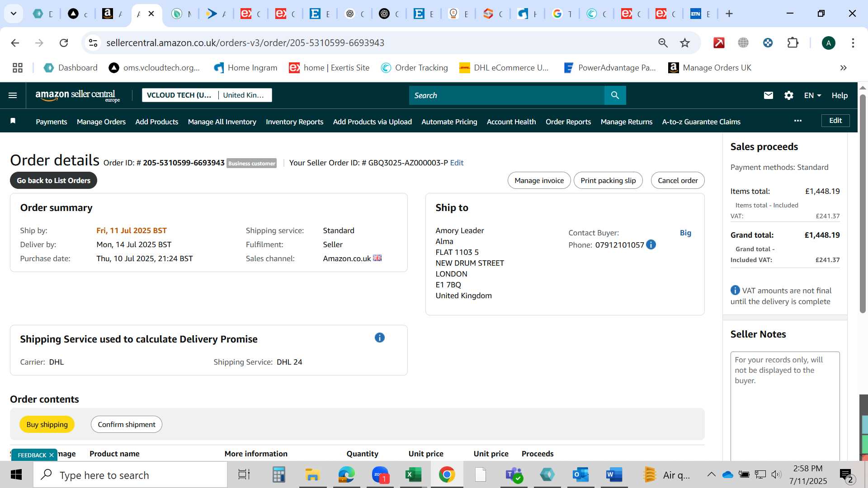Open the Payments menu
The width and height of the screenshot is (868, 488).
point(52,122)
